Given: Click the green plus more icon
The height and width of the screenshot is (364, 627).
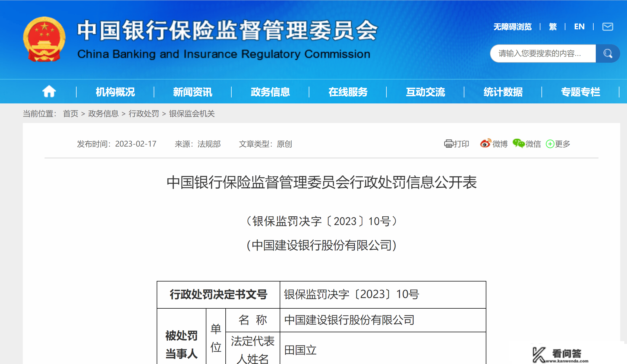Looking at the screenshot, I should (550, 144).
